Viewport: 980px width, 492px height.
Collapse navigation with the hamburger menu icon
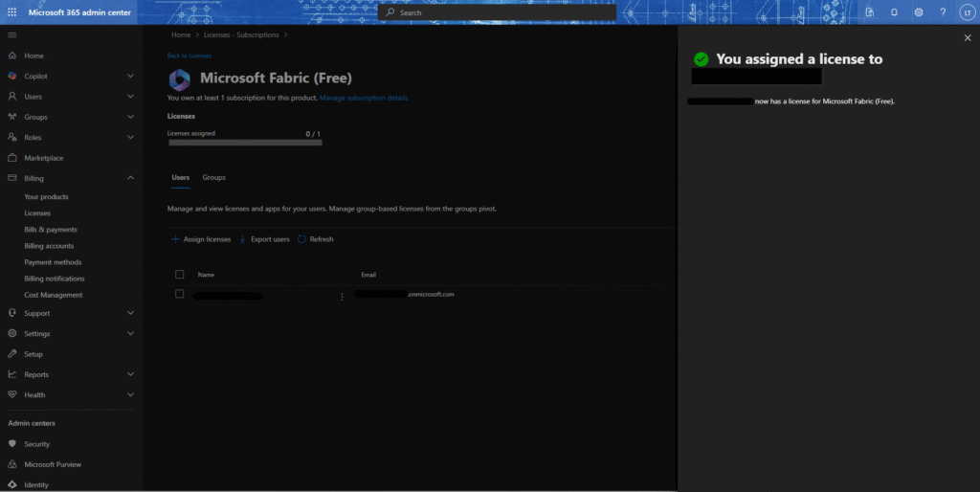tap(12, 34)
